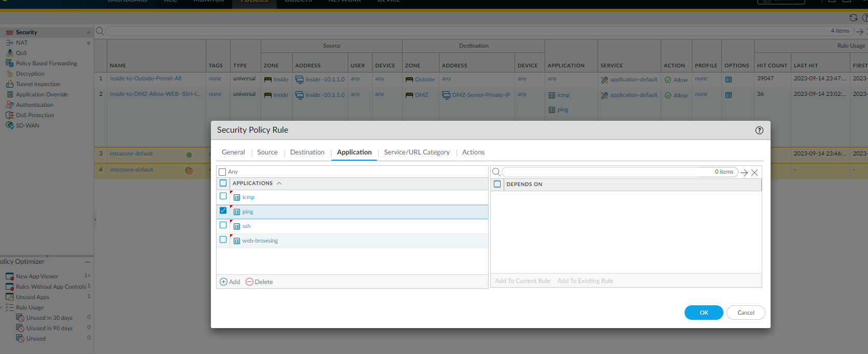Click the Delete icon below applications list
The image size is (868, 354).
pyautogui.click(x=249, y=282)
